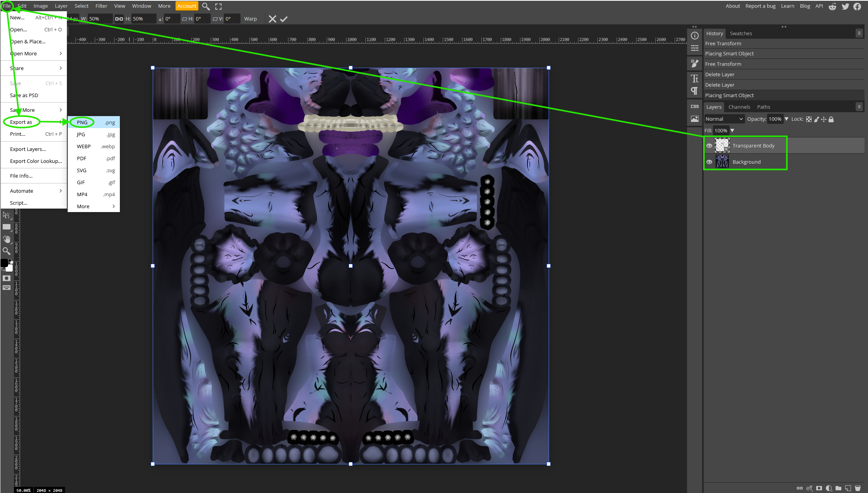Toggle lock all padlock icon
The height and width of the screenshot is (493, 868).
pos(831,119)
